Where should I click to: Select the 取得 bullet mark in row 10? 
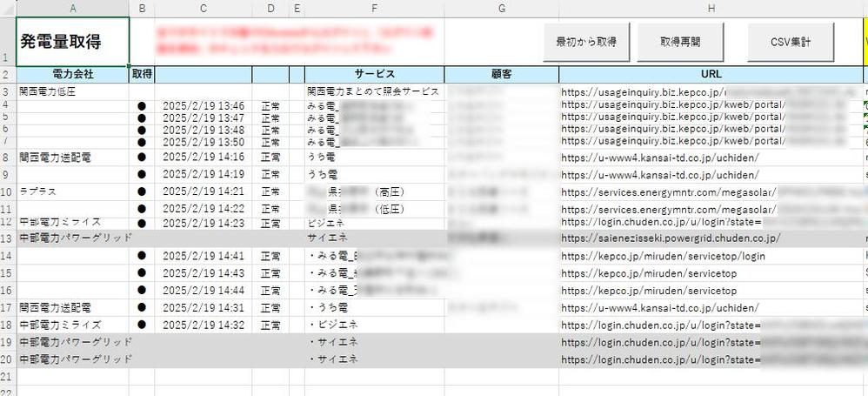142,191
